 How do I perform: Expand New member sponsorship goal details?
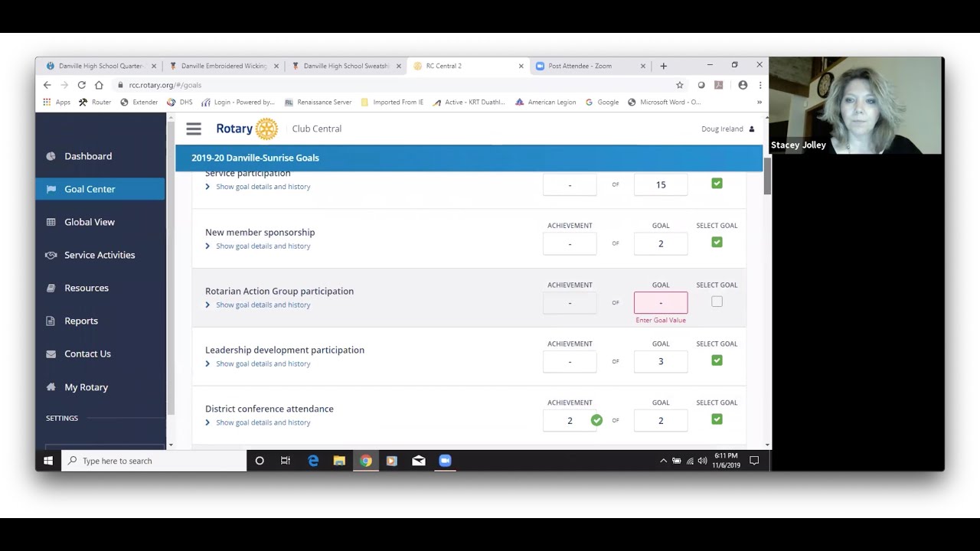tap(258, 246)
